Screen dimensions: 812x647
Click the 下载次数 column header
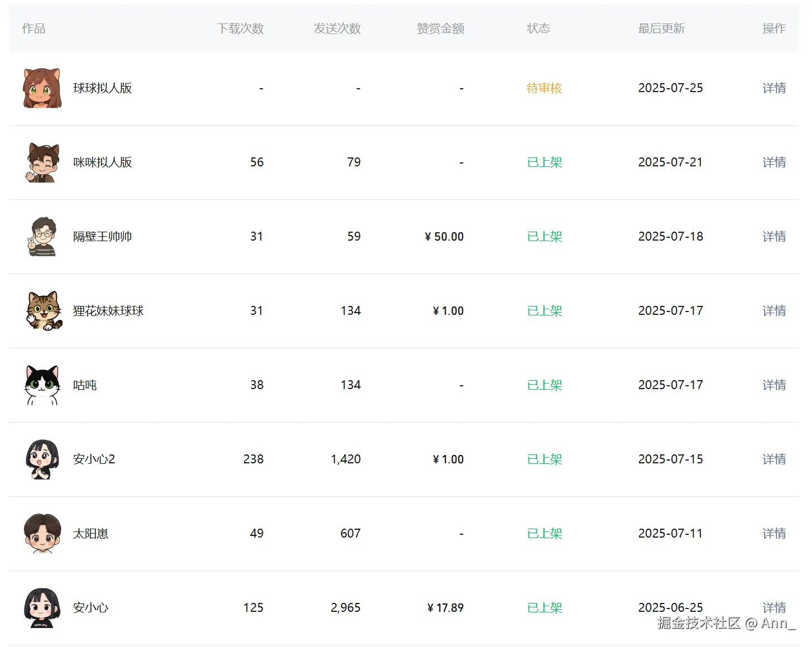tap(240, 28)
